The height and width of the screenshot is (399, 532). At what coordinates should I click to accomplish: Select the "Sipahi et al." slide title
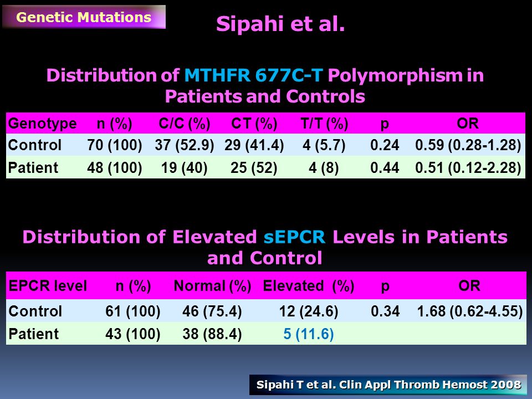(x=280, y=24)
